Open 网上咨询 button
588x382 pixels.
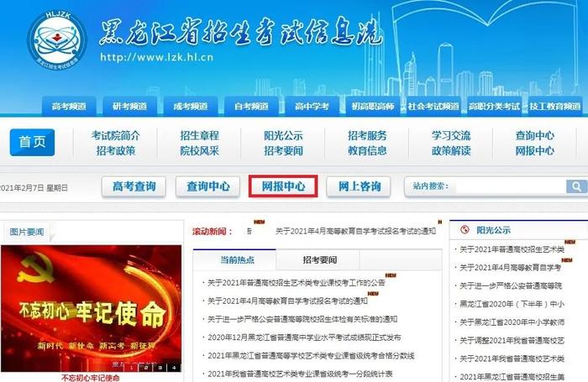(359, 186)
